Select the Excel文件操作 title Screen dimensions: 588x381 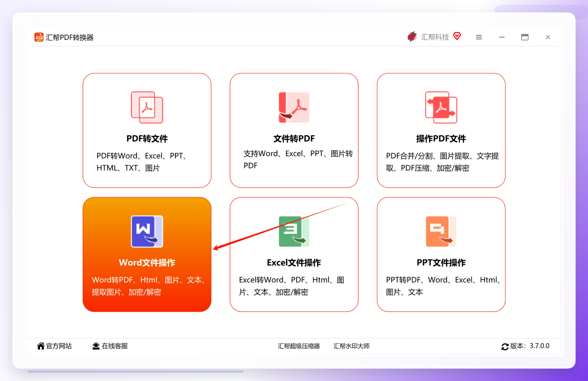(x=294, y=263)
